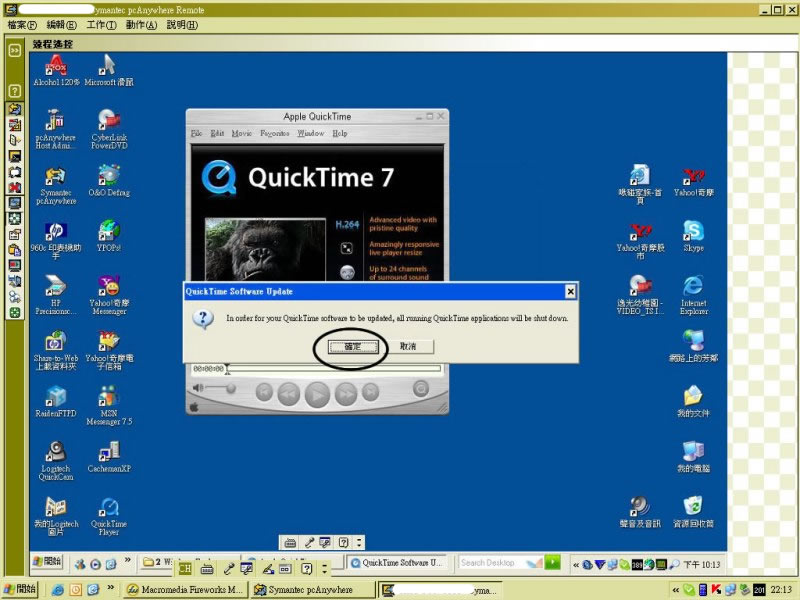The image size is (800, 600).
Task: Select the 960c 印表機助手 HP icon
Action: click(x=56, y=240)
